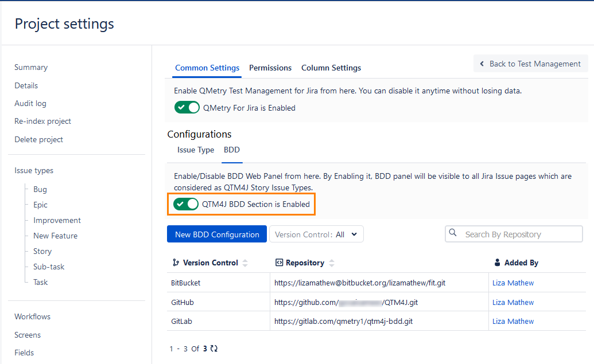Switch to the Permissions tab
This screenshot has width=594, height=364.
click(x=270, y=68)
